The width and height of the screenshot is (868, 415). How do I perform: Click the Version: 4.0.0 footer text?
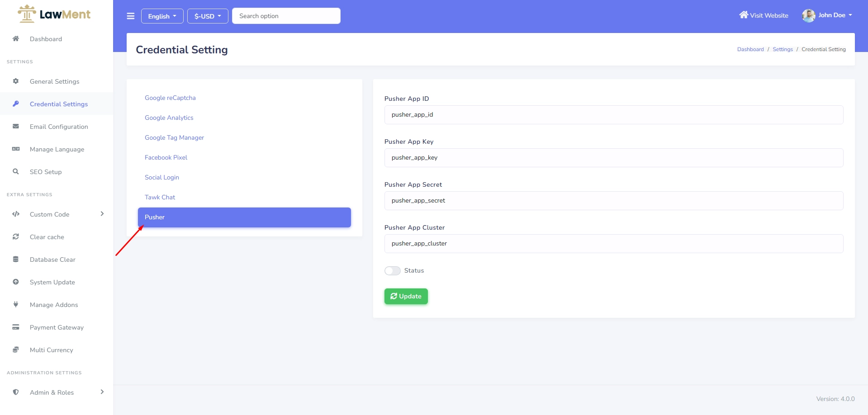[835, 399]
